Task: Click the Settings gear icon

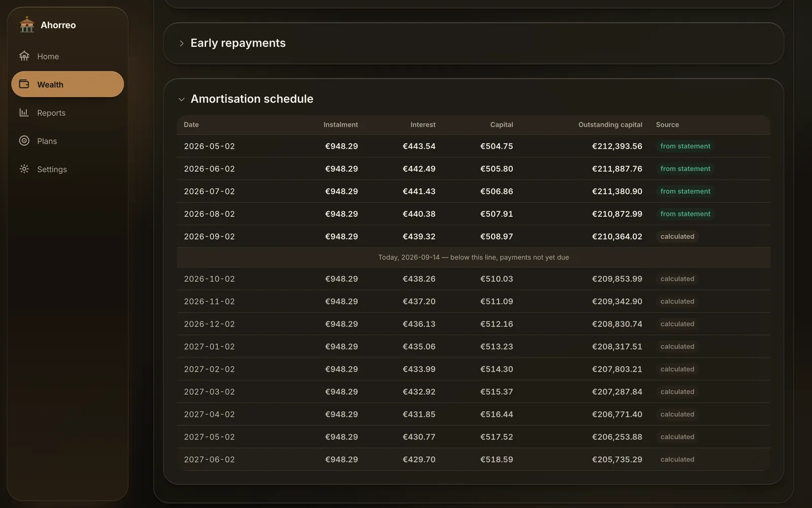Action: tap(24, 169)
